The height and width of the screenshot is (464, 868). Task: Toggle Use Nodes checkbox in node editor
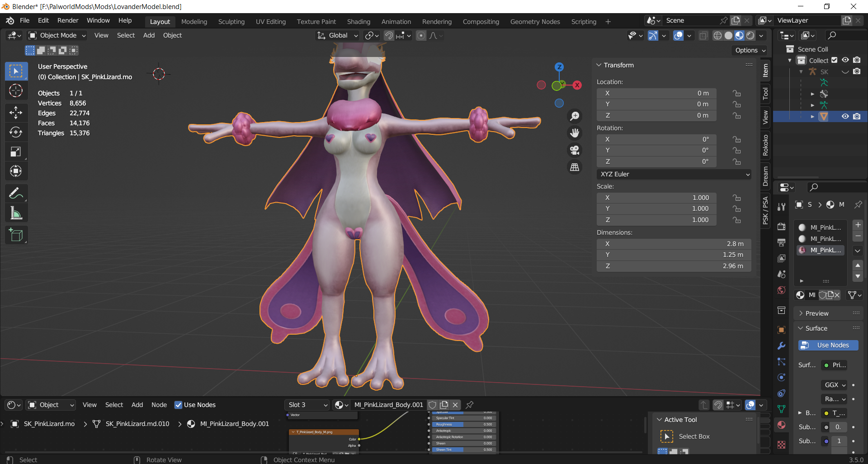tap(178, 405)
